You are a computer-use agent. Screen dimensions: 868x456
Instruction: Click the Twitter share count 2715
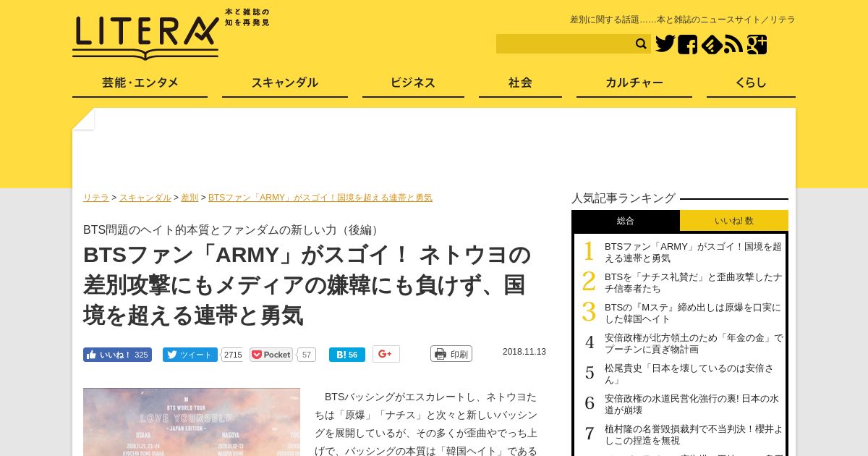(232, 355)
